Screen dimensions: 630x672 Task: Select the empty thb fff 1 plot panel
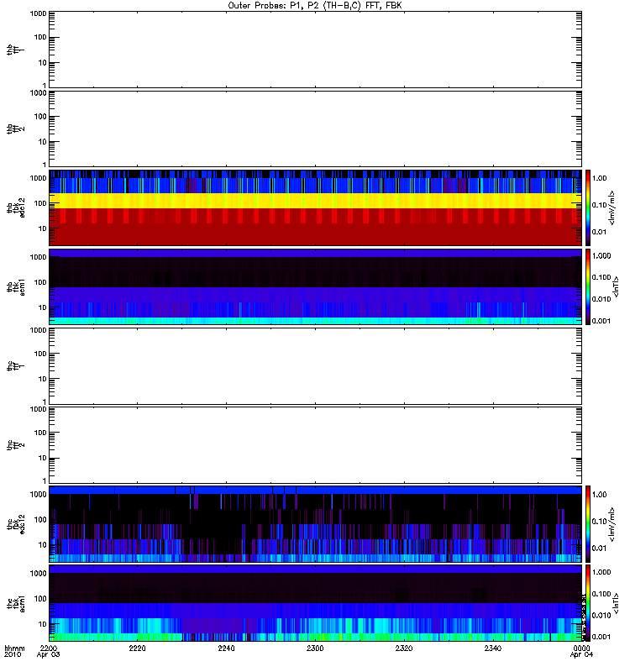315,50
